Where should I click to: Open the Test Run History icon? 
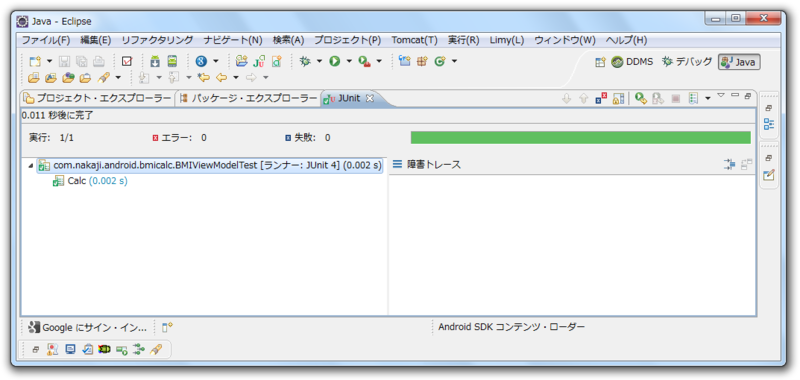coord(693,98)
